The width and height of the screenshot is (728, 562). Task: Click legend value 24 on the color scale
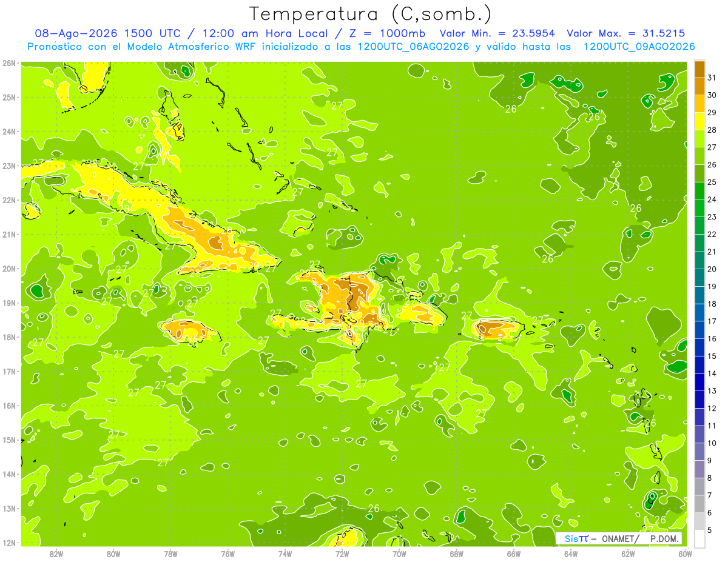pos(712,199)
